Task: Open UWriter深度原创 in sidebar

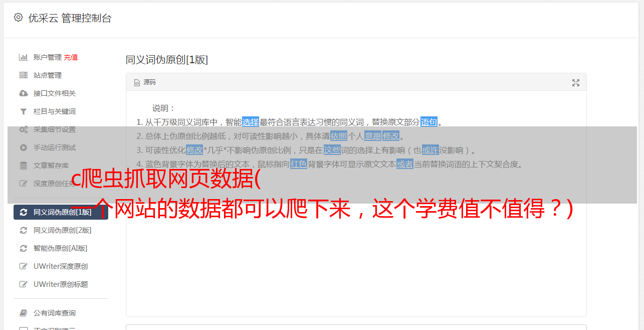Action: point(61,266)
